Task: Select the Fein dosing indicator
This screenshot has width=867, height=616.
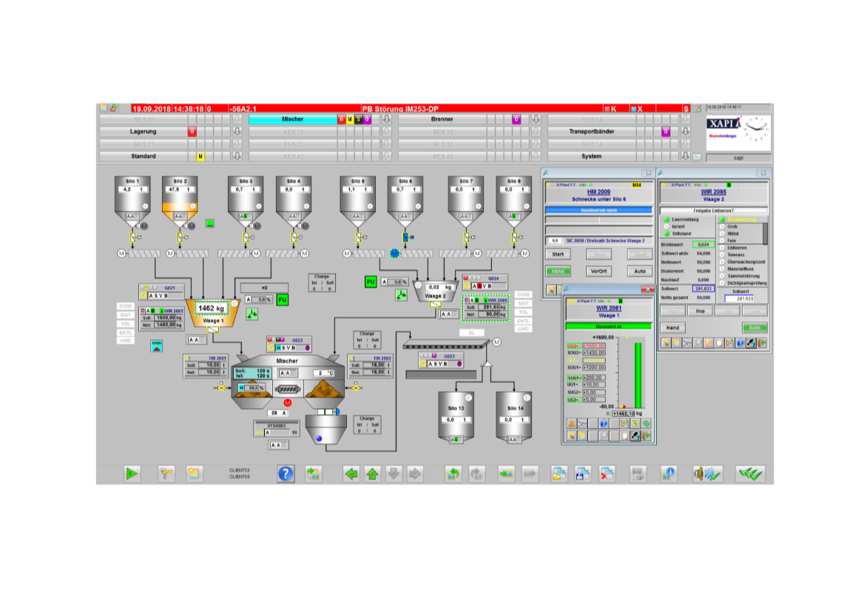Action: tap(723, 240)
